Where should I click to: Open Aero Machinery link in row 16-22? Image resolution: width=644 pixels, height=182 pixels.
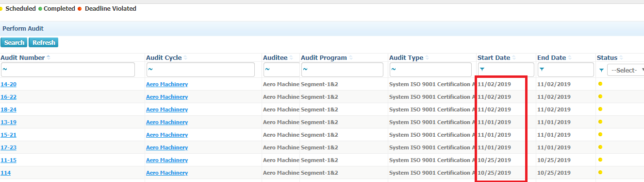(x=167, y=97)
